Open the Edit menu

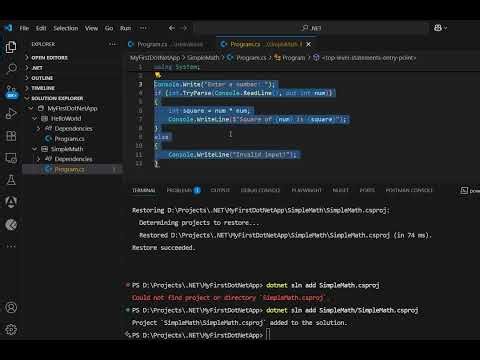coord(41,28)
